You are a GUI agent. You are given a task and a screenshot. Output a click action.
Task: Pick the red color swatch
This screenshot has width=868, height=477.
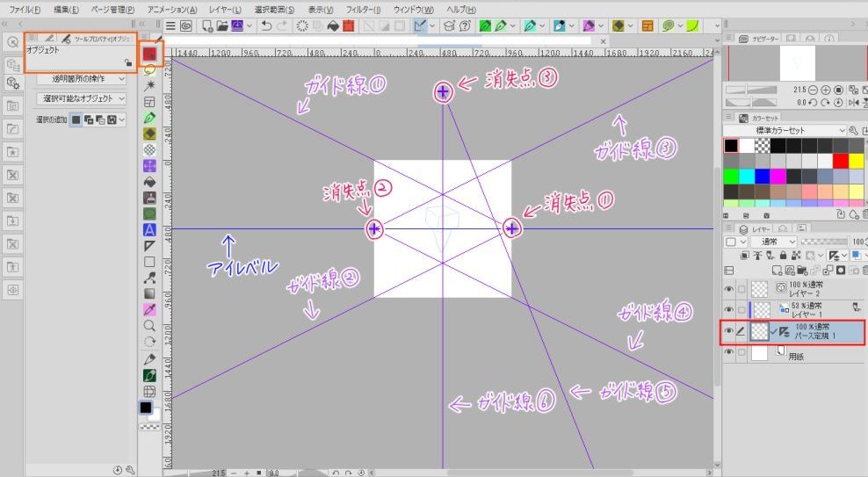pyautogui.click(x=841, y=162)
